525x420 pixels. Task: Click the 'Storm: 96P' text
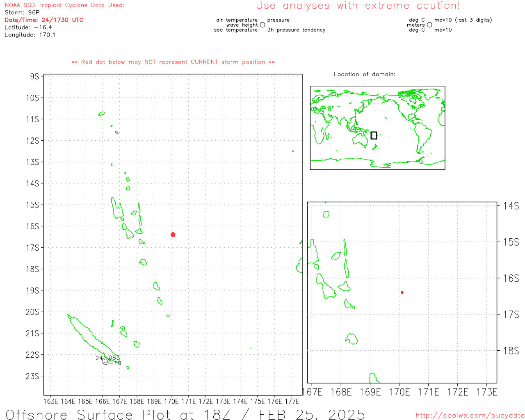[22, 13]
